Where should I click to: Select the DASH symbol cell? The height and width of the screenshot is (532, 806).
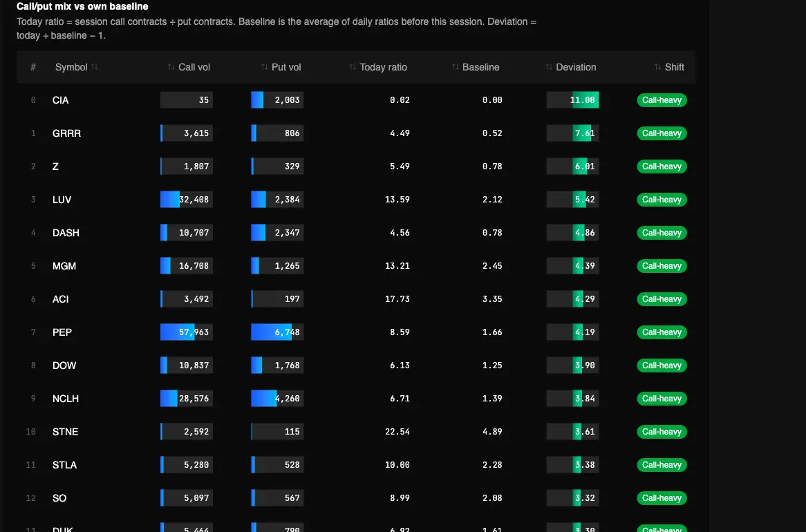pos(66,233)
